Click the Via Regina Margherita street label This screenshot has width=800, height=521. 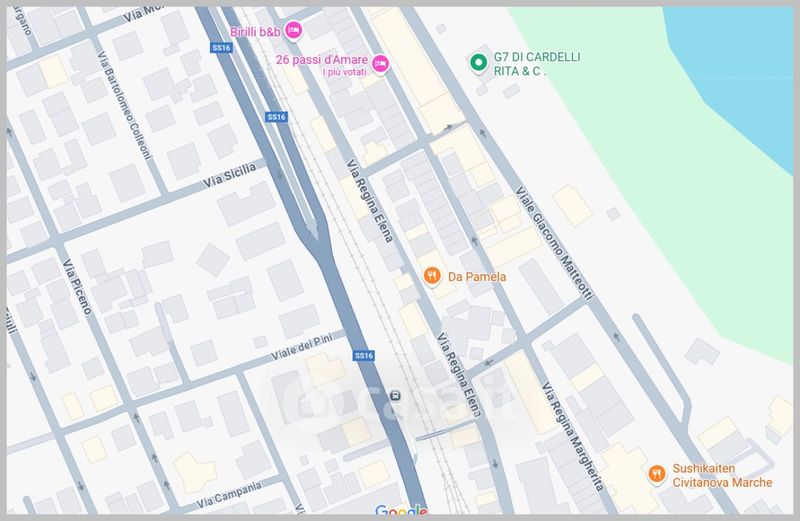(x=573, y=436)
